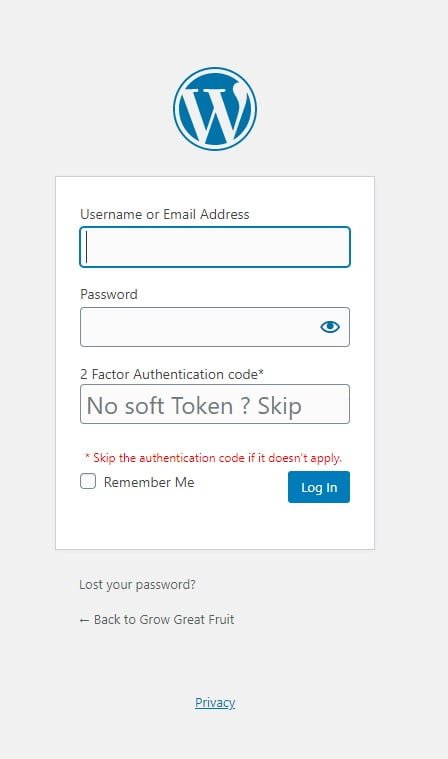Image resolution: width=448 pixels, height=759 pixels.
Task: Select the 2 Factor Authentication code field
Action: point(215,404)
